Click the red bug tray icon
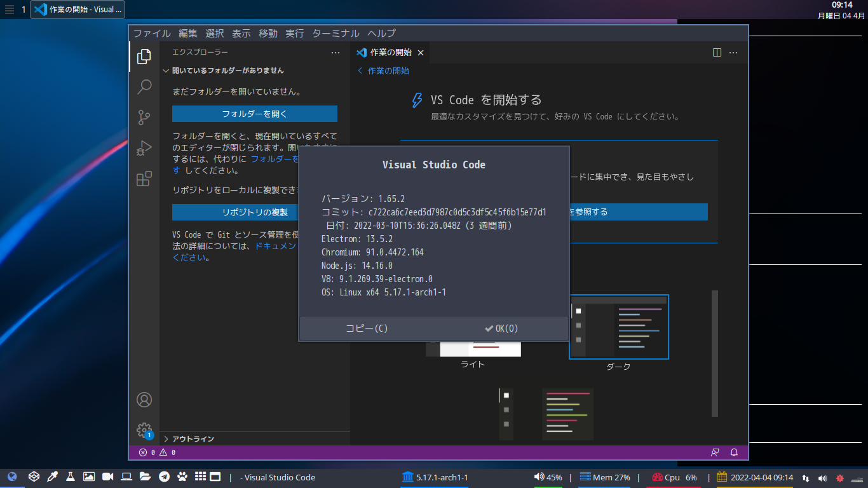This screenshot has width=868, height=488. [x=840, y=478]
